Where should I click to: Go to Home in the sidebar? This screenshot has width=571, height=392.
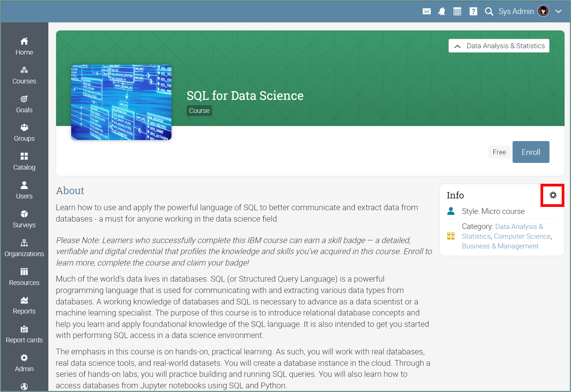pyautogui.click(x=24, y=46)
